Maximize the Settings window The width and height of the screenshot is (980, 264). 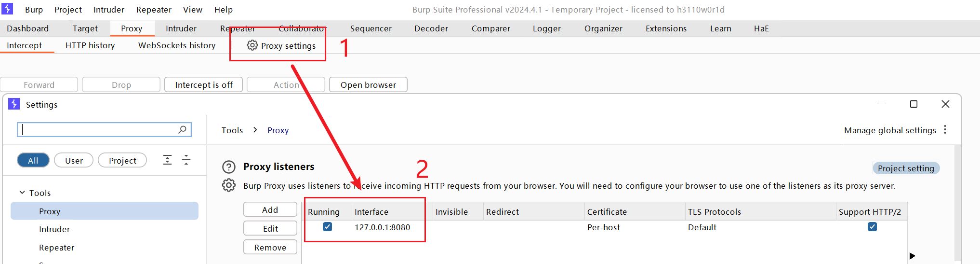pos(914,104)
